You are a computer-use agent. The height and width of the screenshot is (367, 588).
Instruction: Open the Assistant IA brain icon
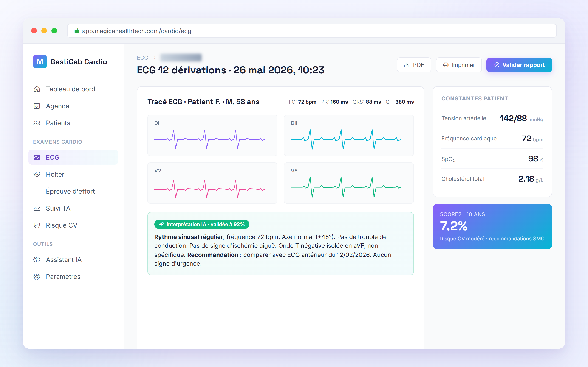pyautogui.click(x=37, y=260)
